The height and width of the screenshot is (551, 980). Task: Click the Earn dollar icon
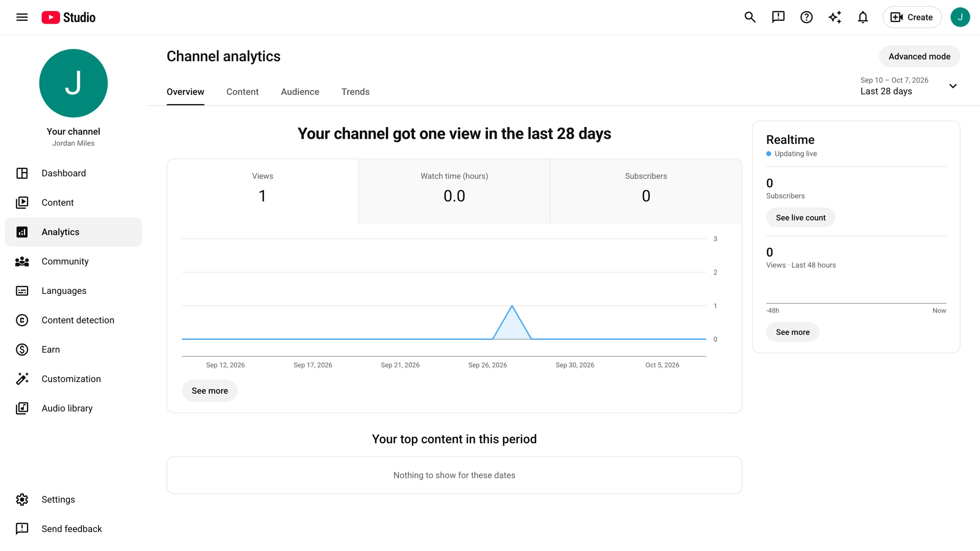pyautogui.click(x=22, y=349)
